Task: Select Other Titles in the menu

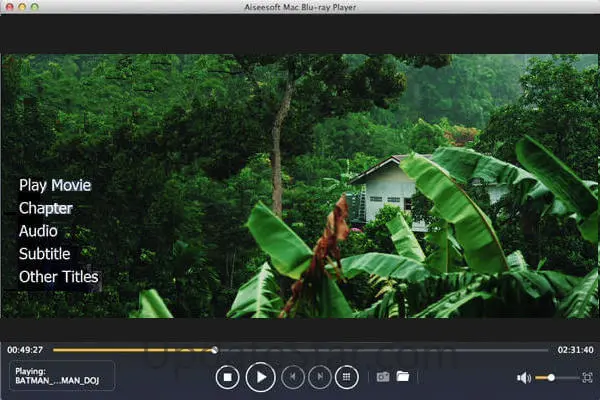Action: click(58, 277)
